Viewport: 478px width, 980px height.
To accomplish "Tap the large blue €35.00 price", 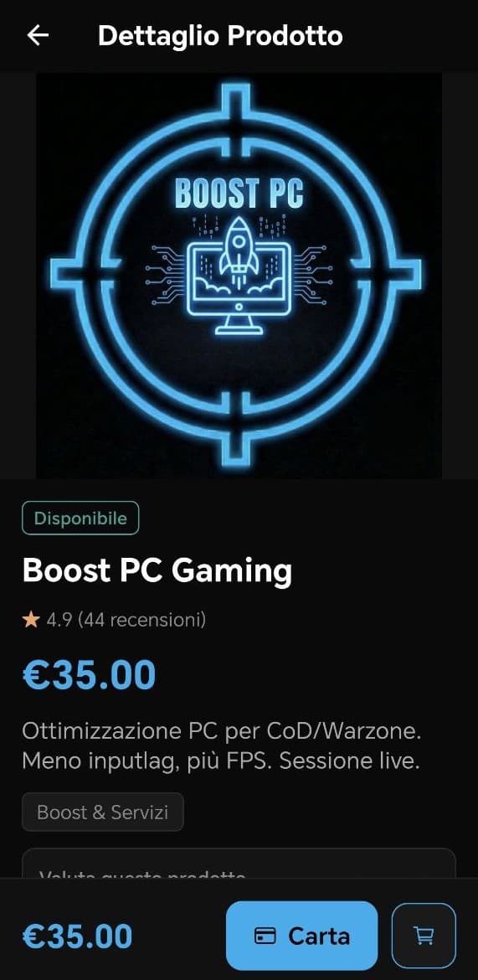I will click(x=89, y=676).
